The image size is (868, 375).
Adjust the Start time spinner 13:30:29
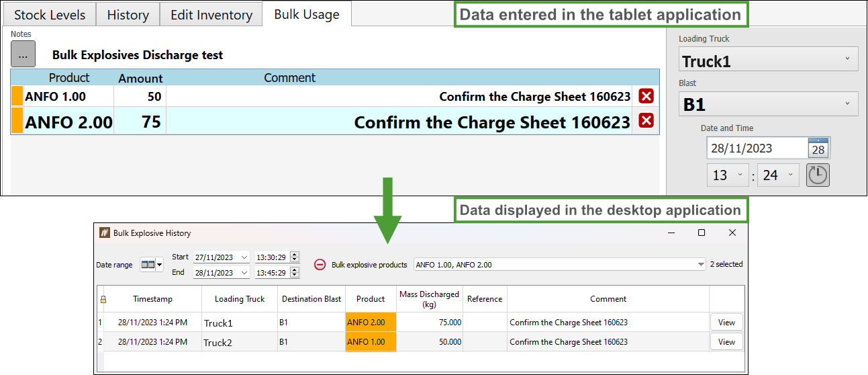pyautogui.click(x=294, y=257)
